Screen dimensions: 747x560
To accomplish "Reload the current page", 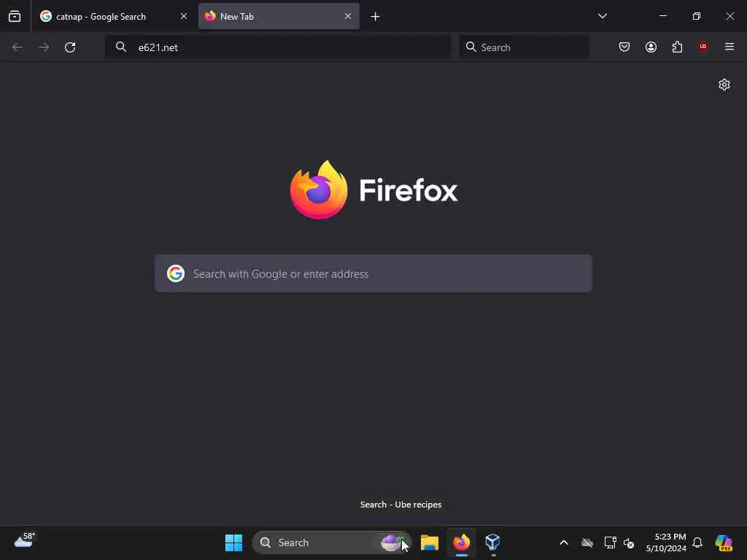I will pyautogui.click(x=70, y=47).
